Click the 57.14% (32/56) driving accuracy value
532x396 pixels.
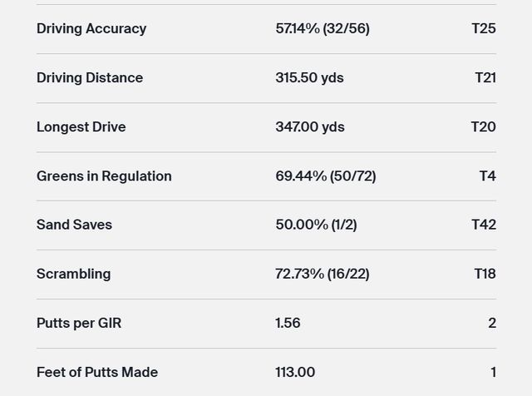coord(323,28)
